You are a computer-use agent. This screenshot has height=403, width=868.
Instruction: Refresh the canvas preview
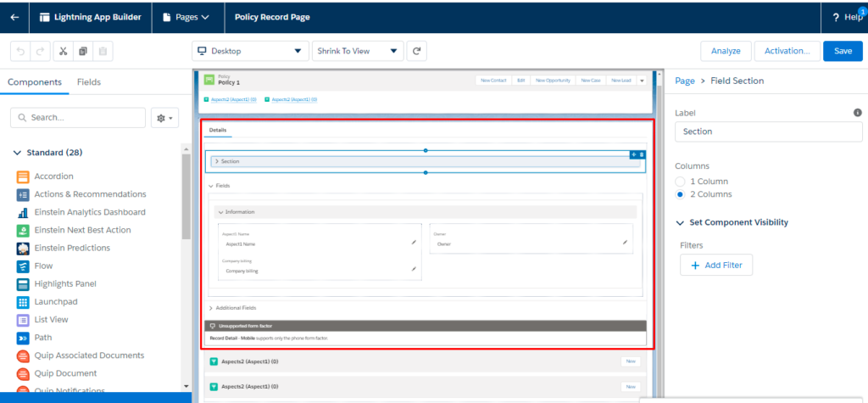click(416, 51)
